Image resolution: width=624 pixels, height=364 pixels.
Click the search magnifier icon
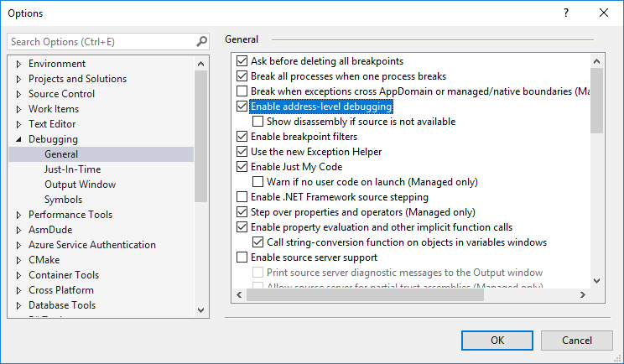(x=201, y=41)
